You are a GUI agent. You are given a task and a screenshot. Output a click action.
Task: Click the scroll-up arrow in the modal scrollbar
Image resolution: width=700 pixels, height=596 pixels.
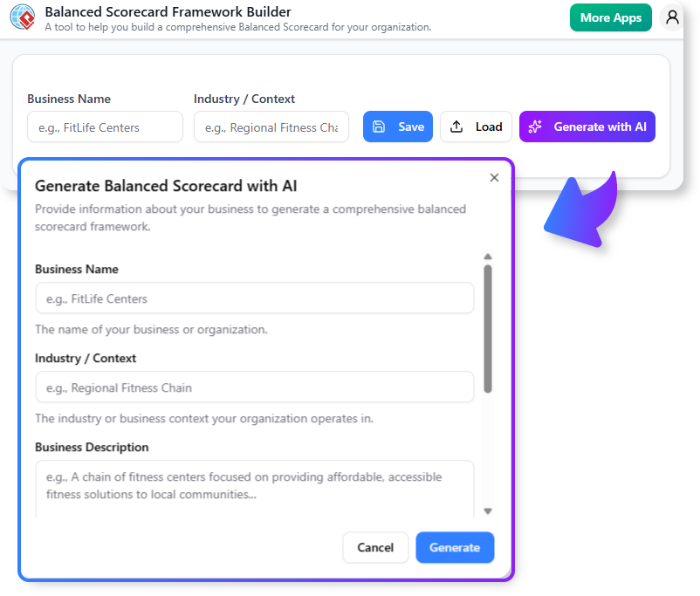488,257
